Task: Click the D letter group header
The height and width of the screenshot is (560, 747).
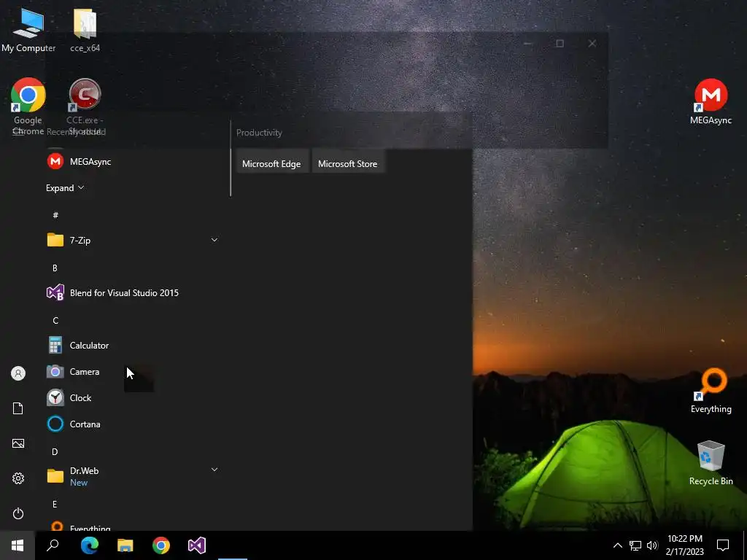Action: click(x=55, y=451)
